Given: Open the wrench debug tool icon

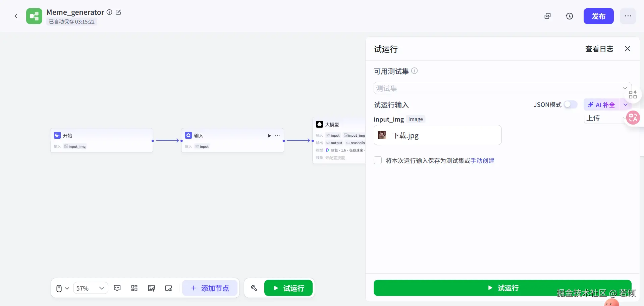Looking at the screenshot, I should 254,288.
